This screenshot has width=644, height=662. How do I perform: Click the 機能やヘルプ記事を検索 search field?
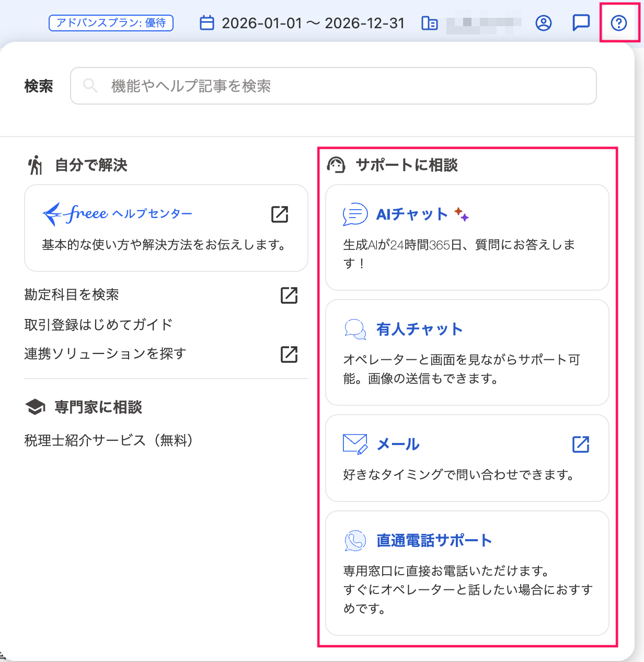coord(333,86)
